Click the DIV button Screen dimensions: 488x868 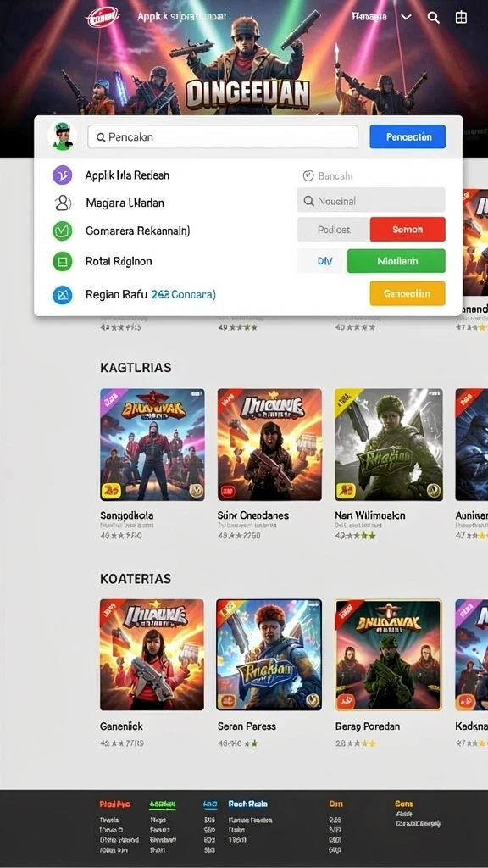coord(324,261)
